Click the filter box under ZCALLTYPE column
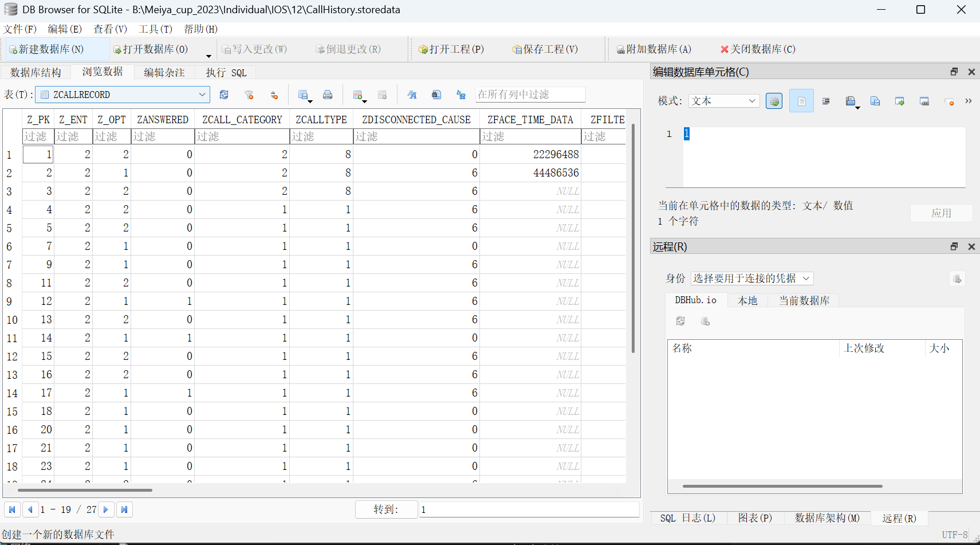The height and width of the screenshot is (545, 980). (322, 136)
